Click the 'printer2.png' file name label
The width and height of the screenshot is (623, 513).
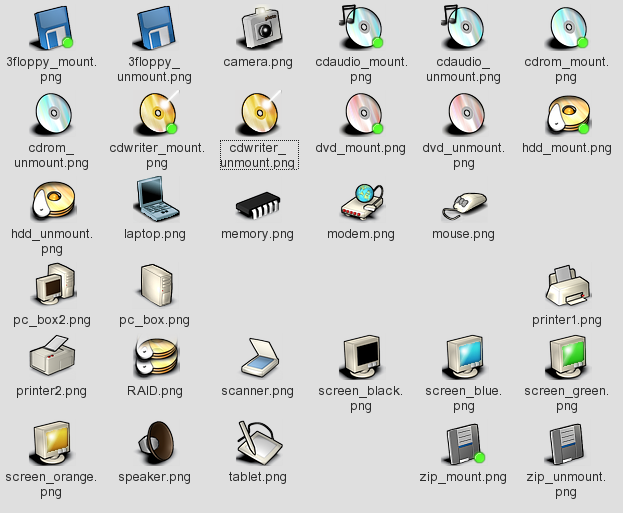[x=51, y=391]
